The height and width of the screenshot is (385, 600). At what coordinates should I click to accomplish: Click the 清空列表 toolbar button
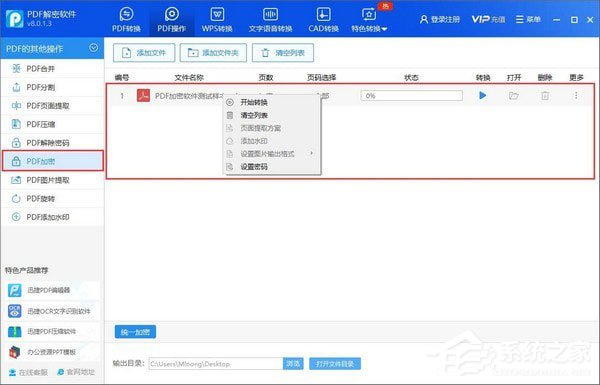click(283, 53)
